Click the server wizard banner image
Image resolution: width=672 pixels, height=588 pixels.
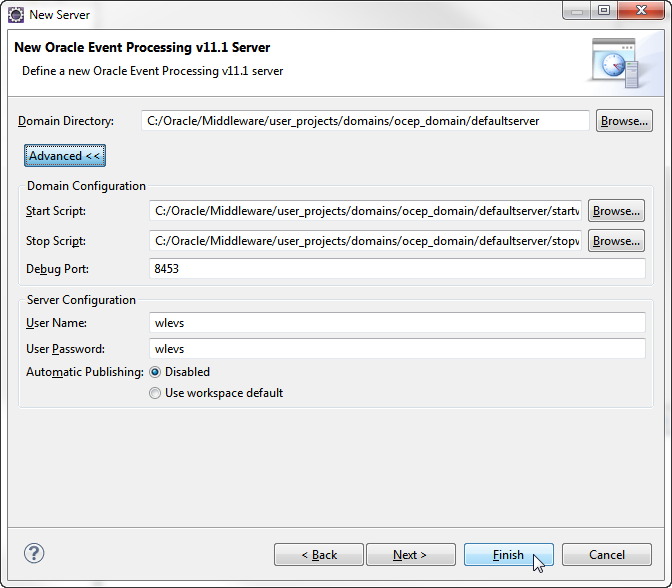(615, 63)
